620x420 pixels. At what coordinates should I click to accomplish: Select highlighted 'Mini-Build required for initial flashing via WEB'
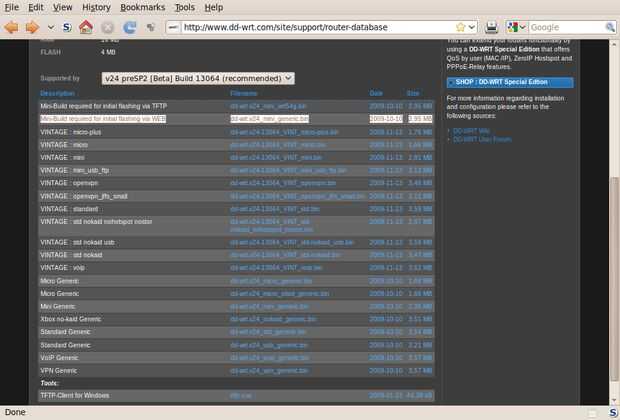pyautogui.click(x=103, y=119)
